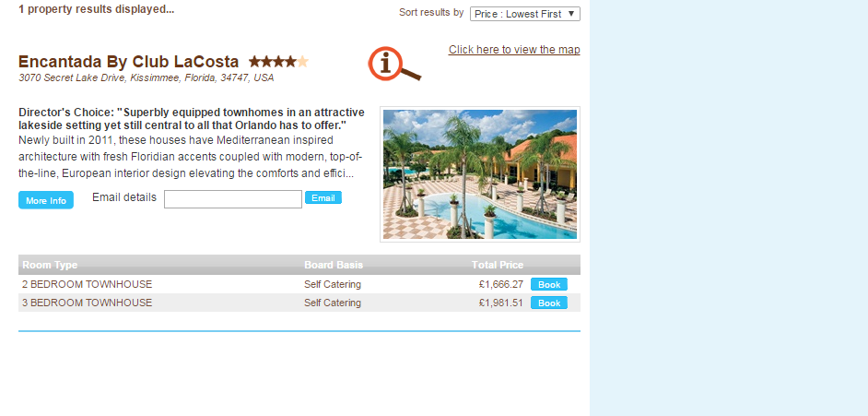Click the £1,981.51 price
This screenshot has width=868, height=416.
[501, 303]
